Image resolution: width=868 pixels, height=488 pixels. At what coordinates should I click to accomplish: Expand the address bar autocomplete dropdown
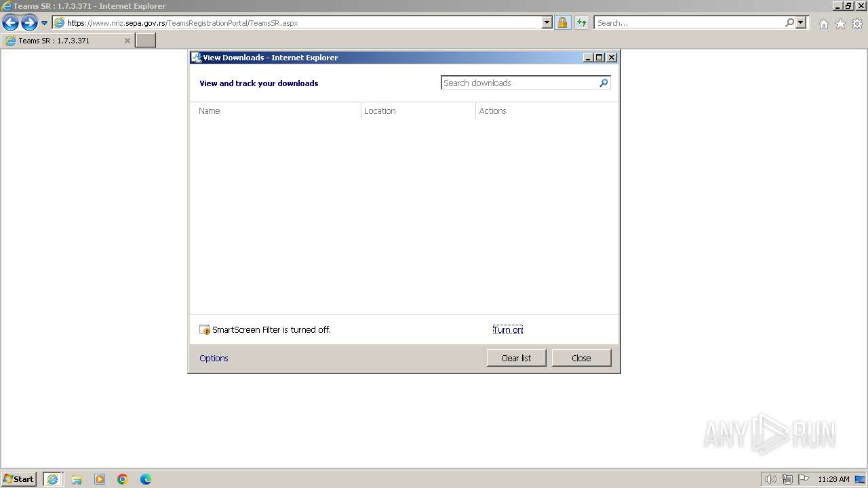click(x=547, y=23)
